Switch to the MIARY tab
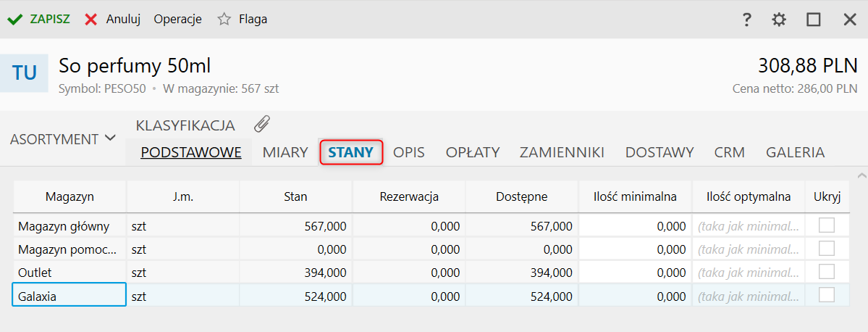 pos(285,152)
